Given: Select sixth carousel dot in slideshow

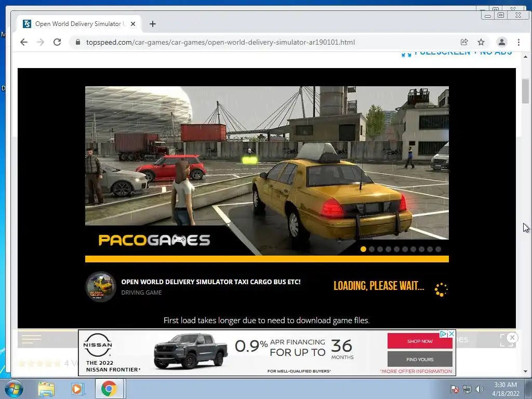Looking at the screenshot, I should pyautogui.click(x=405, y=249).
